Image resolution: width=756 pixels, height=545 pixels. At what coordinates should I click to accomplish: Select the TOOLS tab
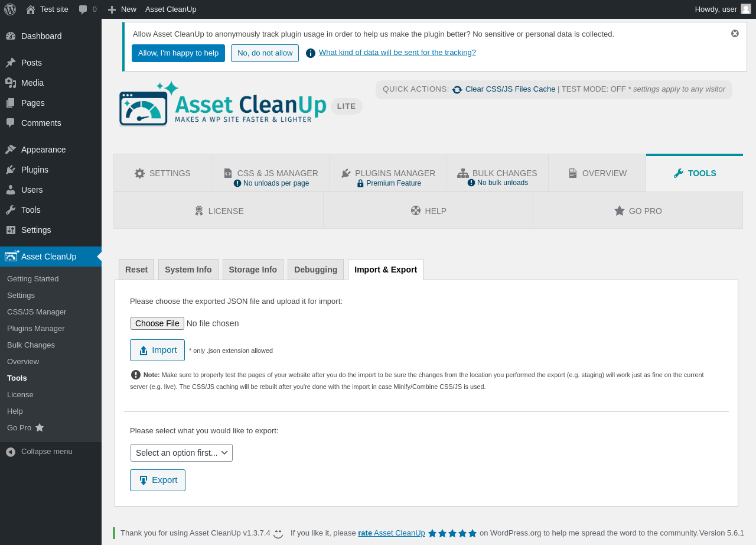click(695, 173)
